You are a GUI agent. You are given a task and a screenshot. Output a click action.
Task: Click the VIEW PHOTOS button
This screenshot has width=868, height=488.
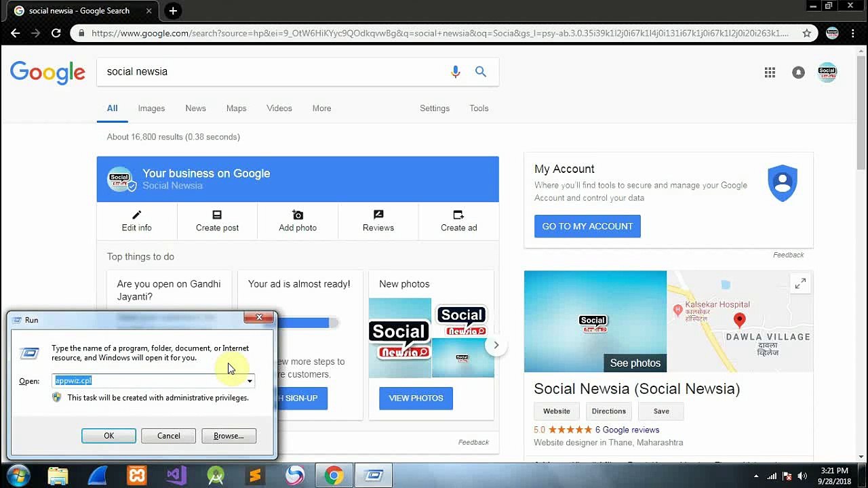416,398
